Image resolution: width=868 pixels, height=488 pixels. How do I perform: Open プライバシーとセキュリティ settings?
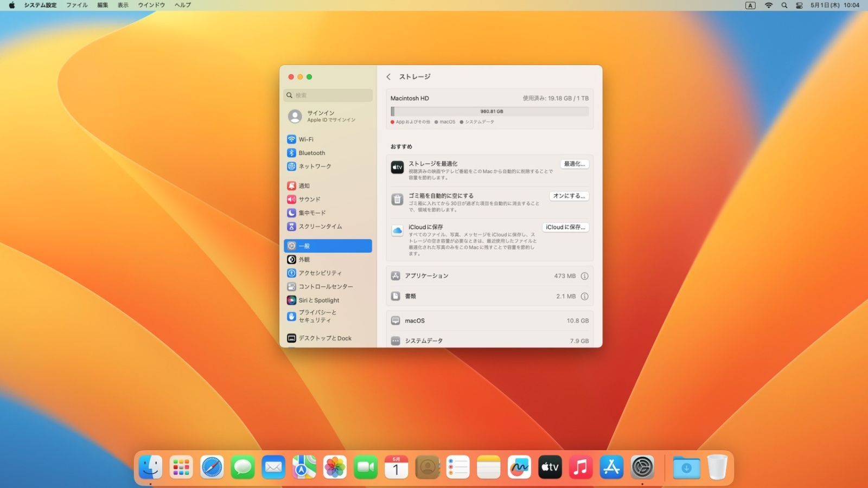(x=328, y=316)
